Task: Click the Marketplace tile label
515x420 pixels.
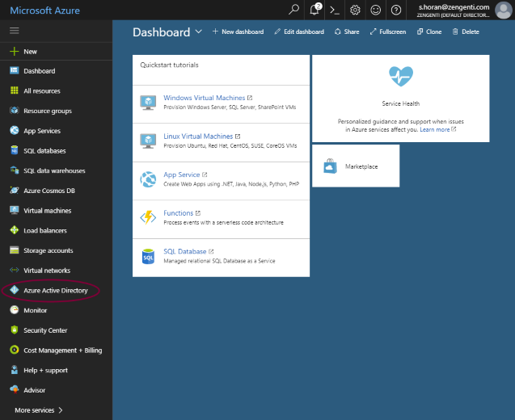Action: (x=361, y=166)
